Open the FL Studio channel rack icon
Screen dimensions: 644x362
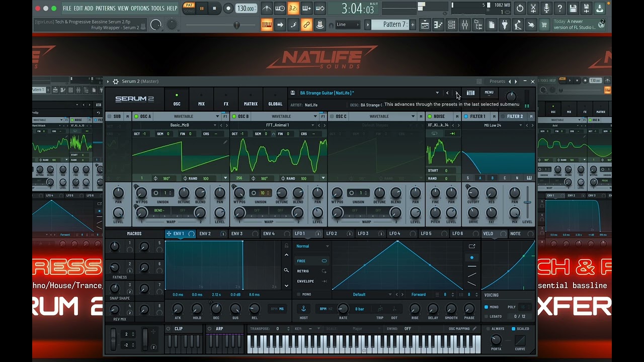(x=452, y=25)
